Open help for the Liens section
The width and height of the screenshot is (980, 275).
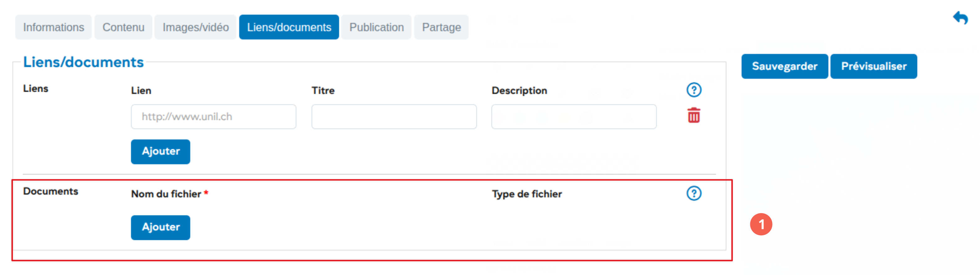point(694,90)
